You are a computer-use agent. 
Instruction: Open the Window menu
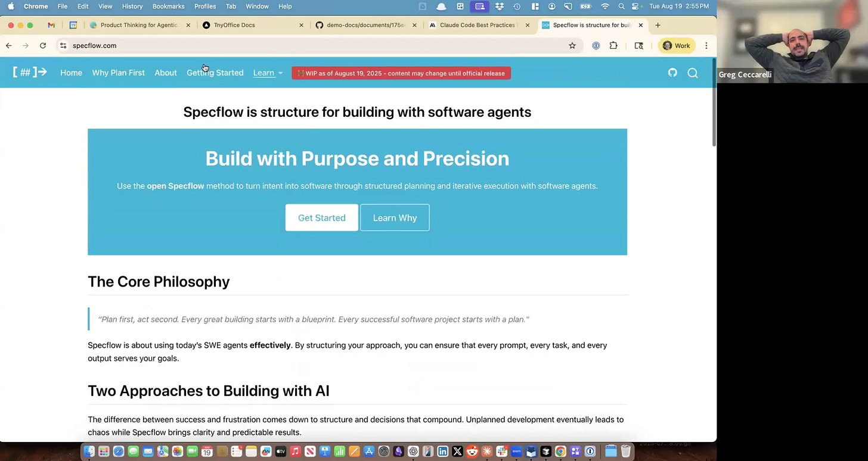(x=257, y=6)
